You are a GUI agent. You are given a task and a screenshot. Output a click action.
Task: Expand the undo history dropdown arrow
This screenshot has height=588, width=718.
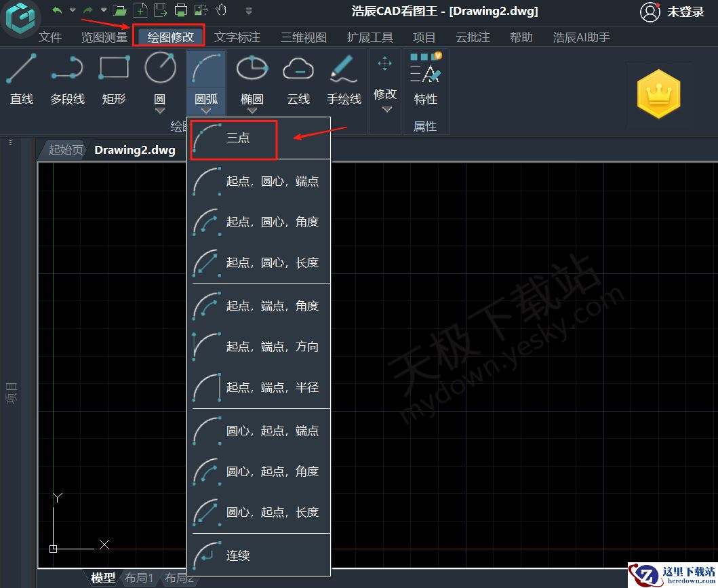(73, 9)
